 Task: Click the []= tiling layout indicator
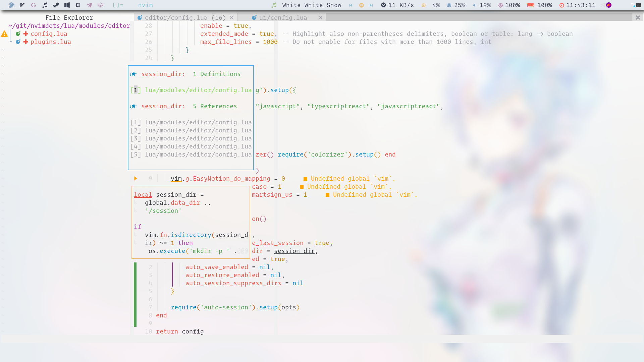(x=118, y=5)
